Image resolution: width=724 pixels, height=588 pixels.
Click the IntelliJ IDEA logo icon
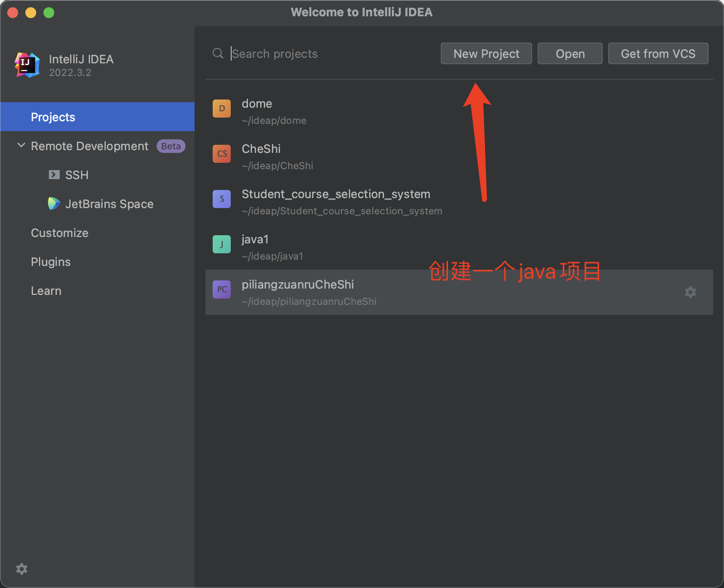[27, 65]
